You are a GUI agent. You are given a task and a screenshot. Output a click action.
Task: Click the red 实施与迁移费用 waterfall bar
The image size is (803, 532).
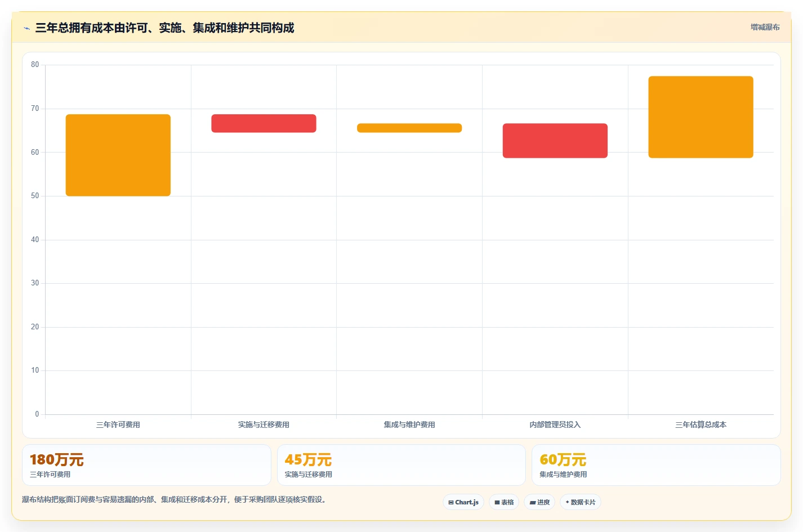click(x=264, y=123)
